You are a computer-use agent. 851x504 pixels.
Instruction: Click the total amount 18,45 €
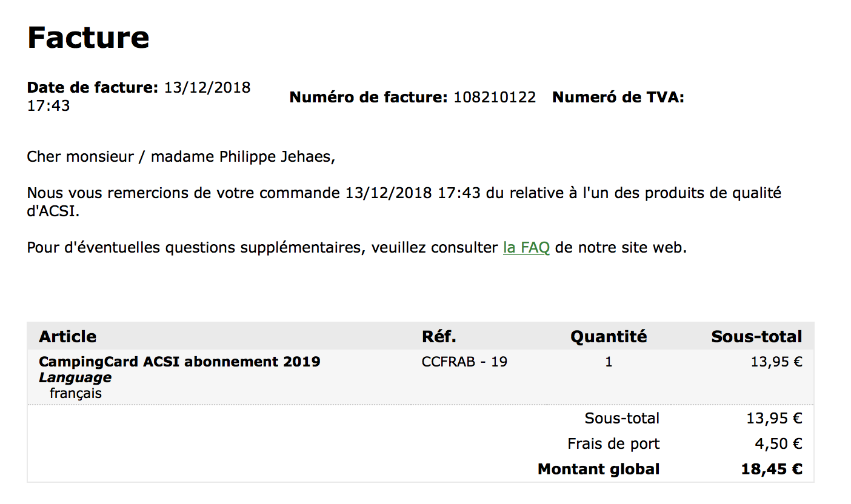pyautogui.click(x=772, y=469)
